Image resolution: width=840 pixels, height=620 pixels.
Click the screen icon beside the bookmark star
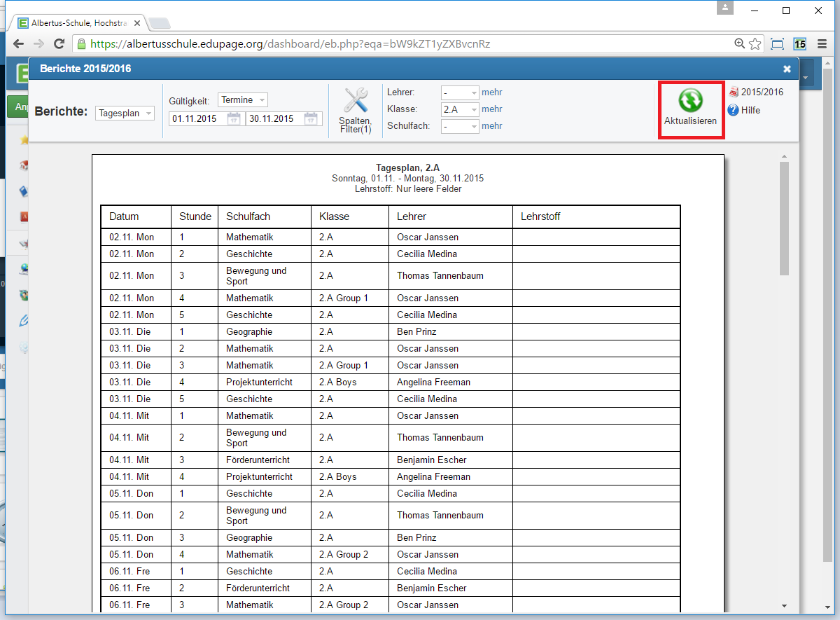click(x=777, y=43)
